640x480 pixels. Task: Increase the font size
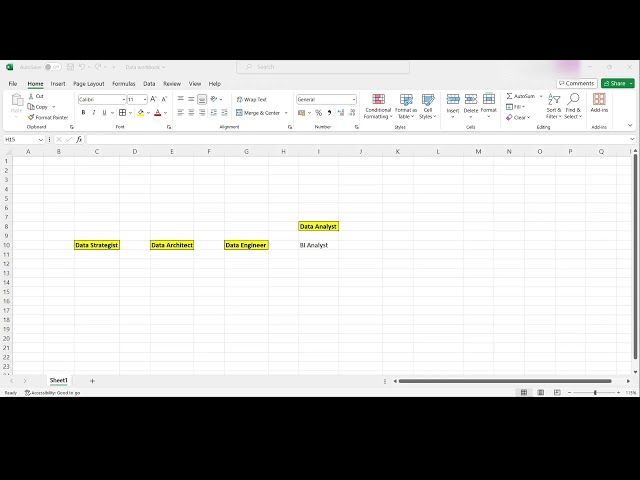(153, 99)
